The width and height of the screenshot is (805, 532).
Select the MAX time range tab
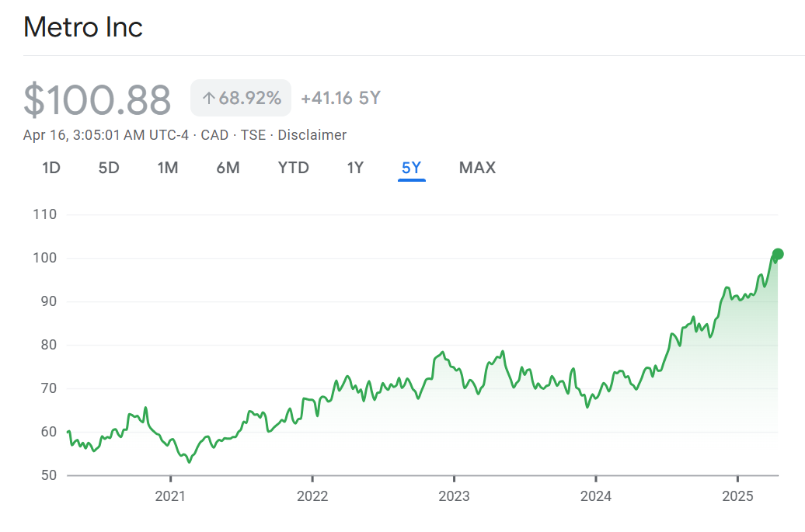pos(477,168)
